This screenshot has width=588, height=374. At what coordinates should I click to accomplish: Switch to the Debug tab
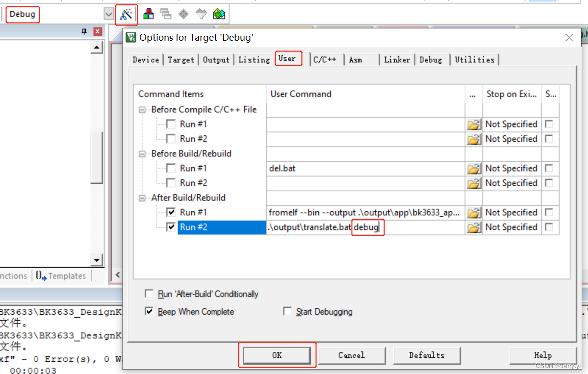click(x=431, y=60)
